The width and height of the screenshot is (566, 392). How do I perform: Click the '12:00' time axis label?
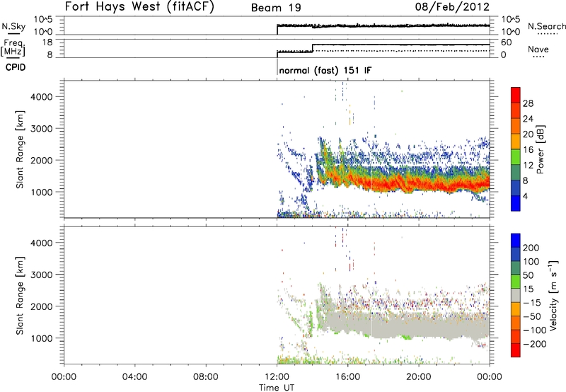tap(277, 377)
